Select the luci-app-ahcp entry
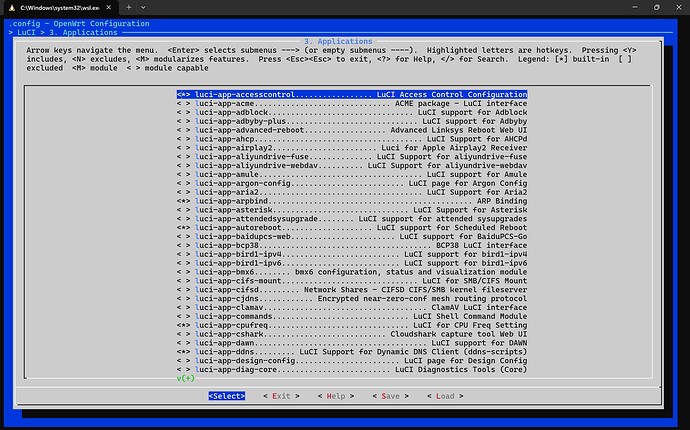The width and height of the screenshot is (690, 430). point(352,139)
